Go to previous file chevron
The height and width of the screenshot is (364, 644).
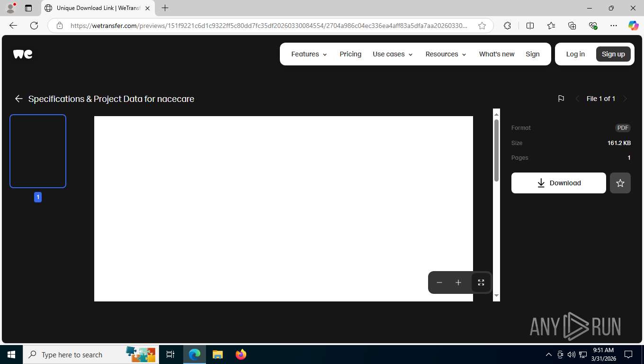[x=577, y=99]
